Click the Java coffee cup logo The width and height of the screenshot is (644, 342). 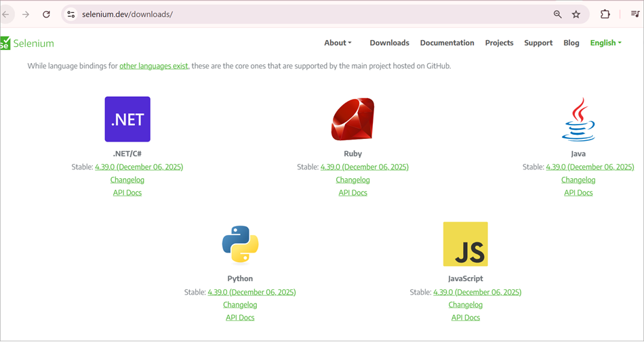click(578, 119)
